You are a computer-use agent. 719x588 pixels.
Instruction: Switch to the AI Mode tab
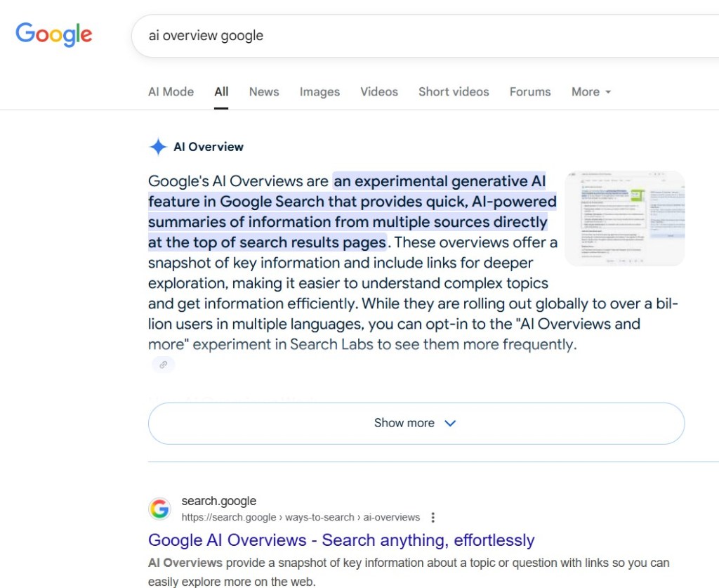(x=171, y=92)
